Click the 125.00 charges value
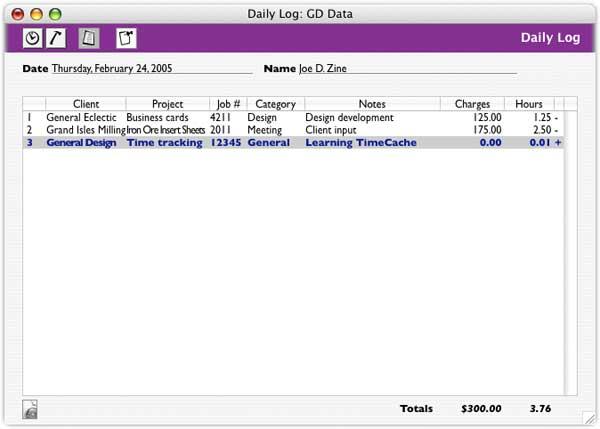 487,117
